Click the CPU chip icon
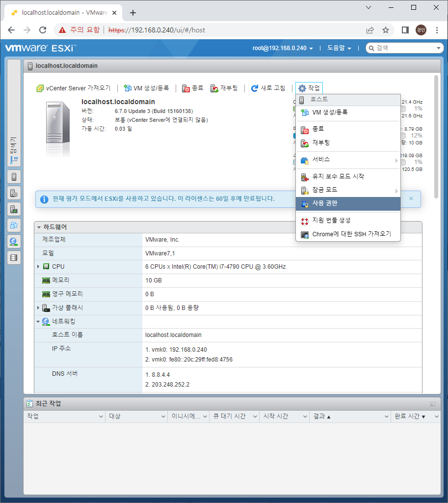 point(46,267)
